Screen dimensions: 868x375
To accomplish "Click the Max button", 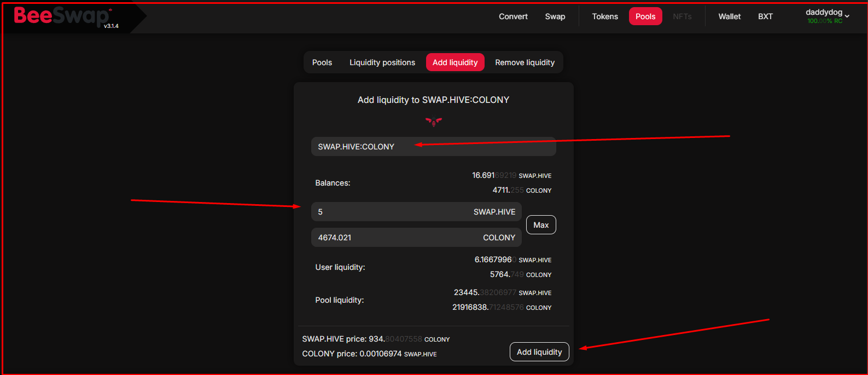I will 541,225.
